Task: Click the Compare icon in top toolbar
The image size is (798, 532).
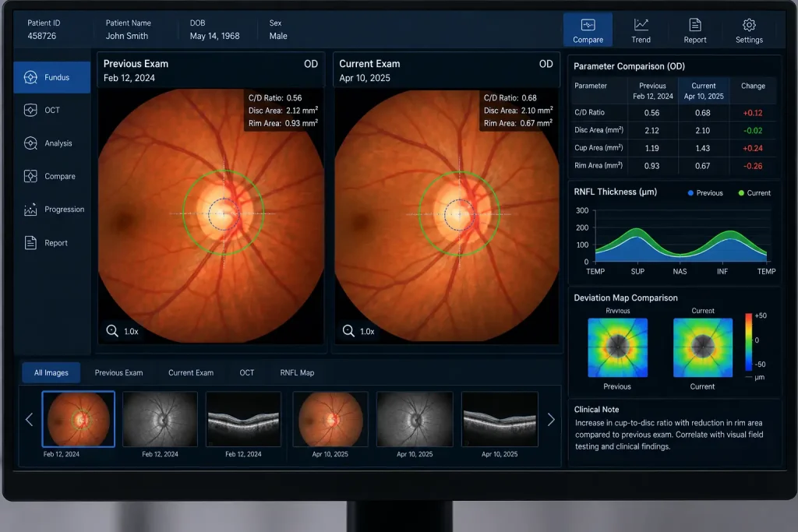Action: 588,24
